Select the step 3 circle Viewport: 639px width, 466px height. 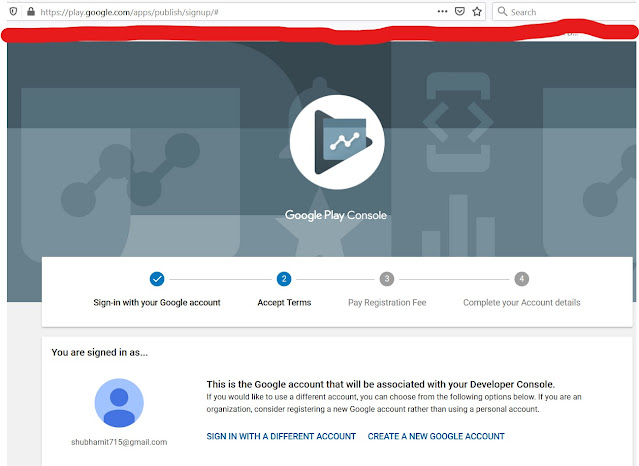coord(387,279)
